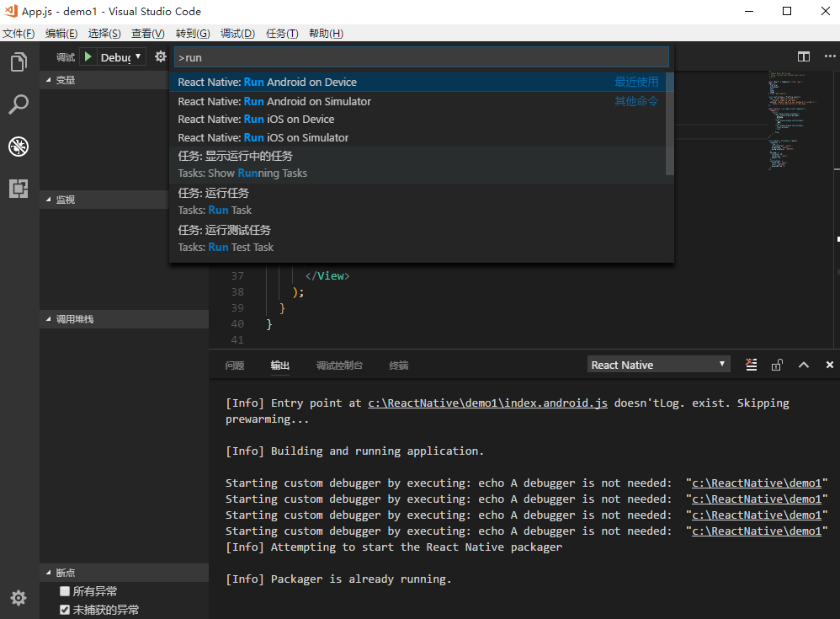840x619 pixels.
Task: Open launch.json configuration gear icon
Action: [x=160, y=56]
